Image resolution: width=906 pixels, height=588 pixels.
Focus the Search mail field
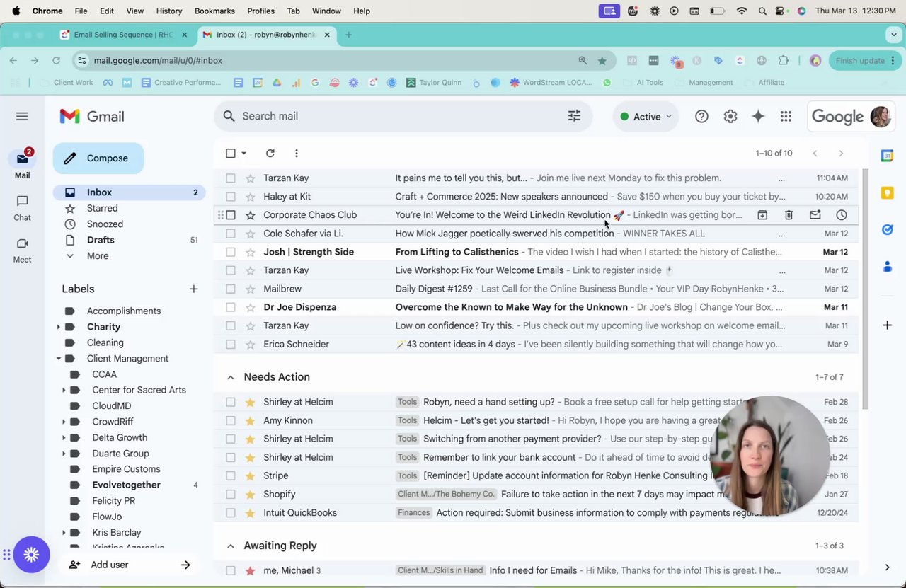(403, 116)
